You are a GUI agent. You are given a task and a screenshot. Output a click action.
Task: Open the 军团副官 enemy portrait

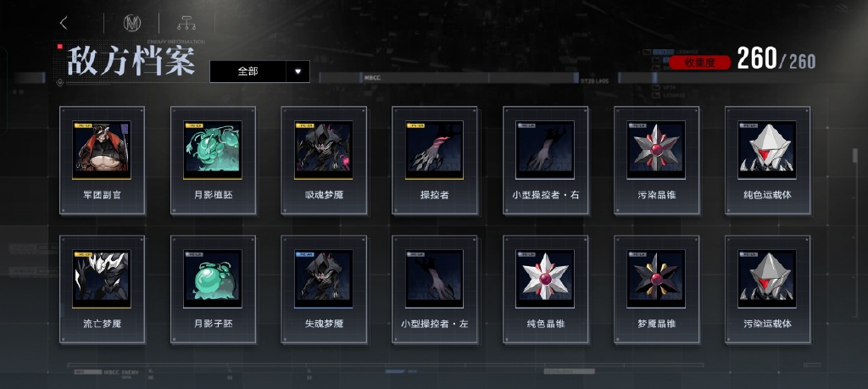102,150
